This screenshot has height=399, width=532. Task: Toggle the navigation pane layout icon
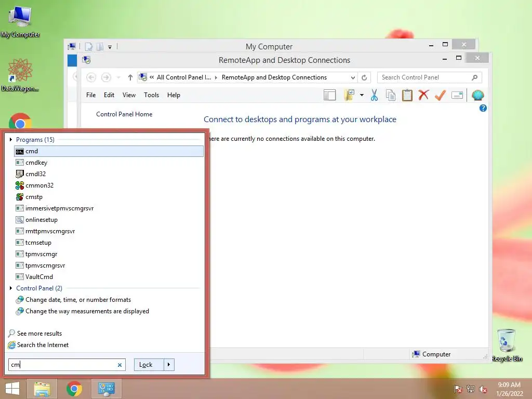329,96
